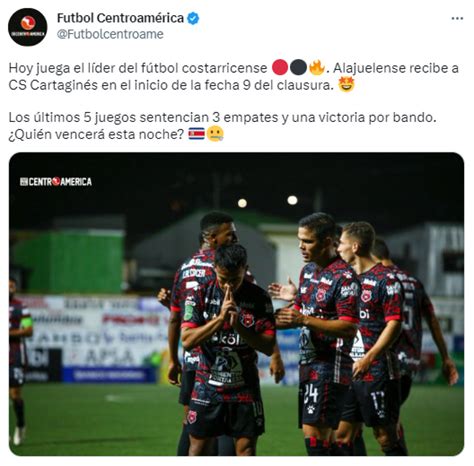
Task: Click the black circle emoji
Action: 298,68
